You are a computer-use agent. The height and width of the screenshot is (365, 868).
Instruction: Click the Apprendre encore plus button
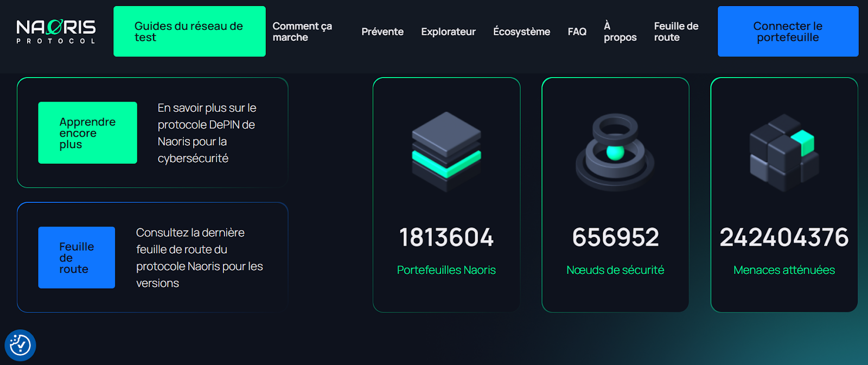pos(87,133)
